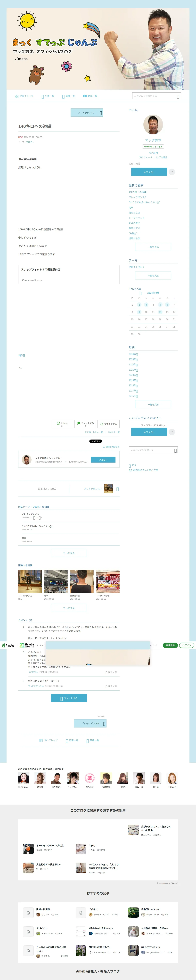This screenshot has width=196, height=980.
Task: Open recent article トークイベント
Action: 137,218
